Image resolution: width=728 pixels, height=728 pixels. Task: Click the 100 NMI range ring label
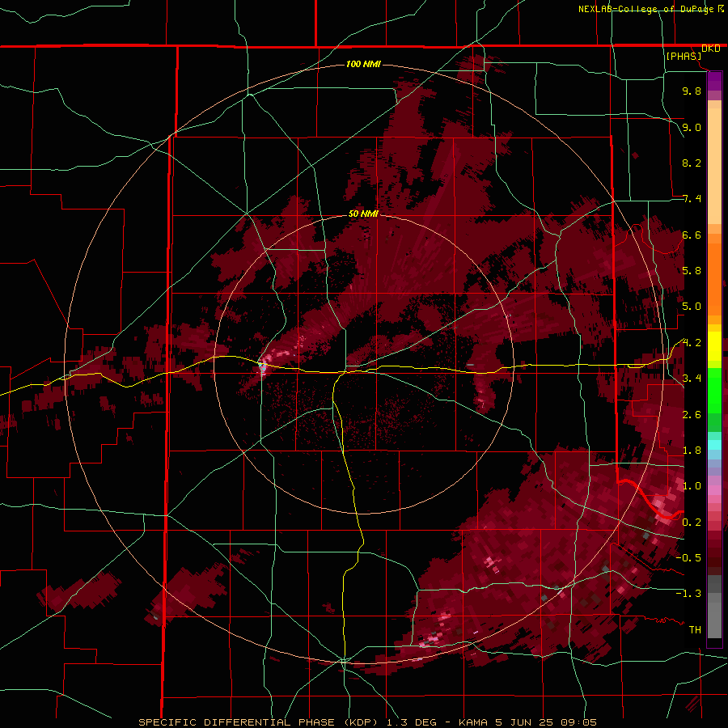point(363,64)
